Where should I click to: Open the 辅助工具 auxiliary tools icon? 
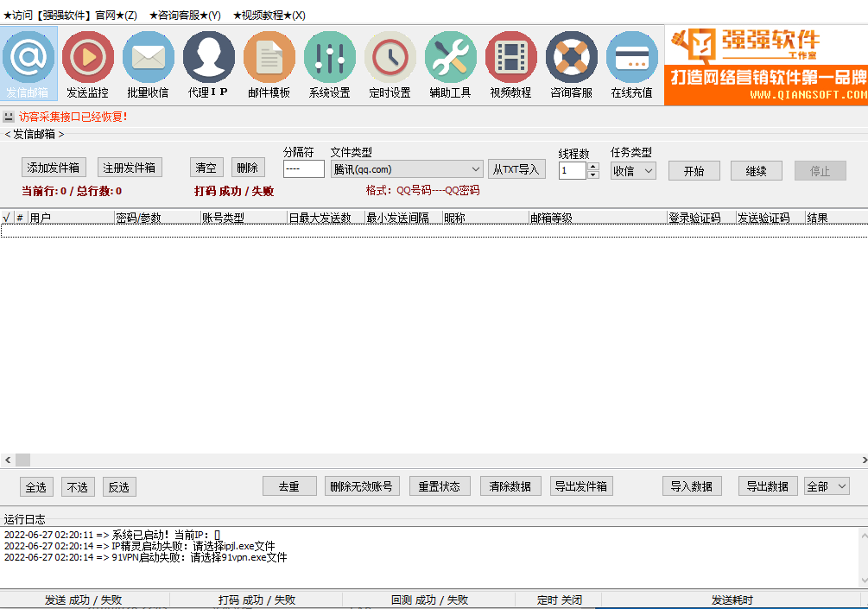click(450, 64)
